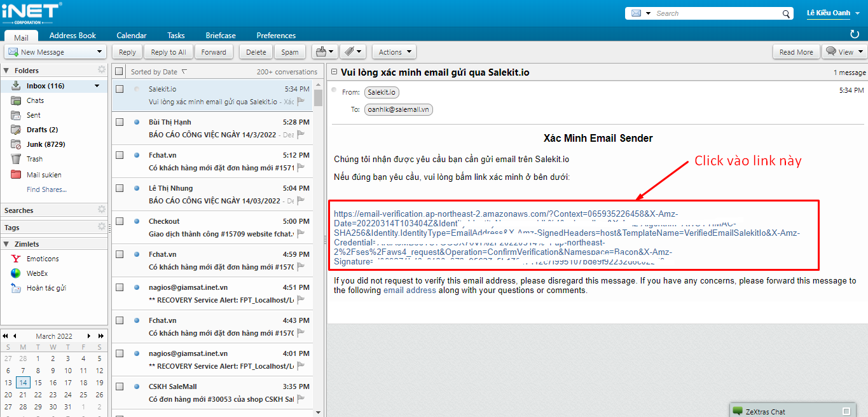Screen dimensions: 868x417
Task: Open the Sent folder
Action: (x=34, y=115)
